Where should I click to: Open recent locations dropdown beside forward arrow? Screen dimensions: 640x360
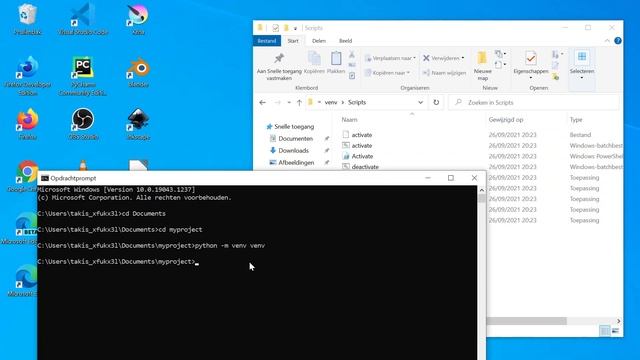click(x=289, y=102)
